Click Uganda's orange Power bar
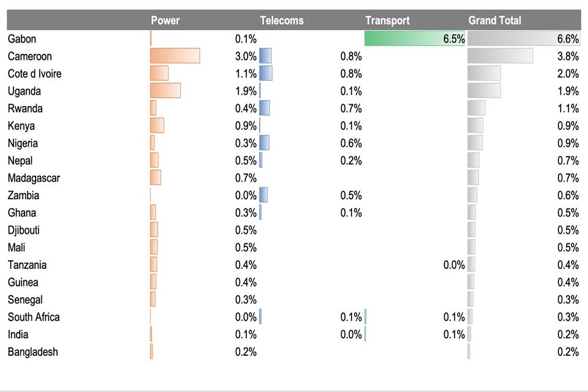The width and height of the screenshot is (588, 392). [165, 91]
